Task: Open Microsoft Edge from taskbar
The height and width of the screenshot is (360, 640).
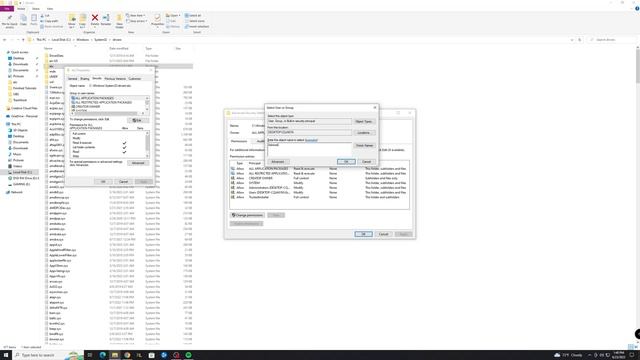Action: coord(102,355)
